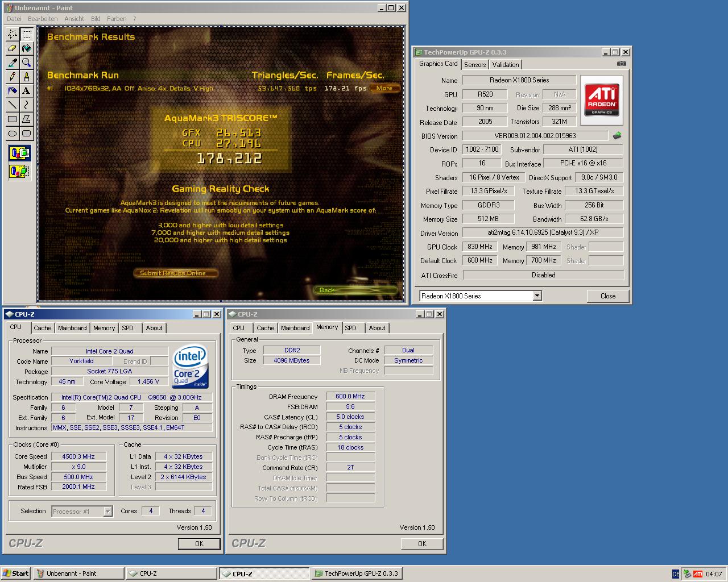Select the Pick Color eyedropper tool
Viewport: 728px width, 582px height.
coord(12,63)
